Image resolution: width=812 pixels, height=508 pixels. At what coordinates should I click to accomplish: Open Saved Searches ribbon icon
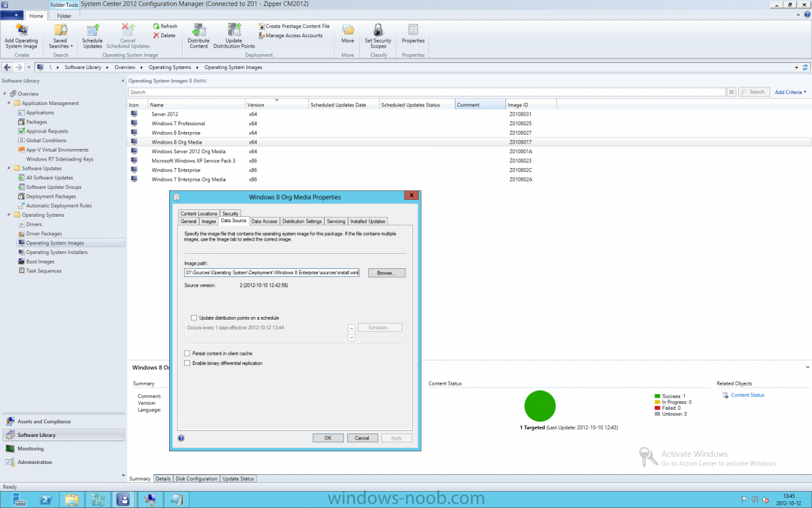coord(60,36)
